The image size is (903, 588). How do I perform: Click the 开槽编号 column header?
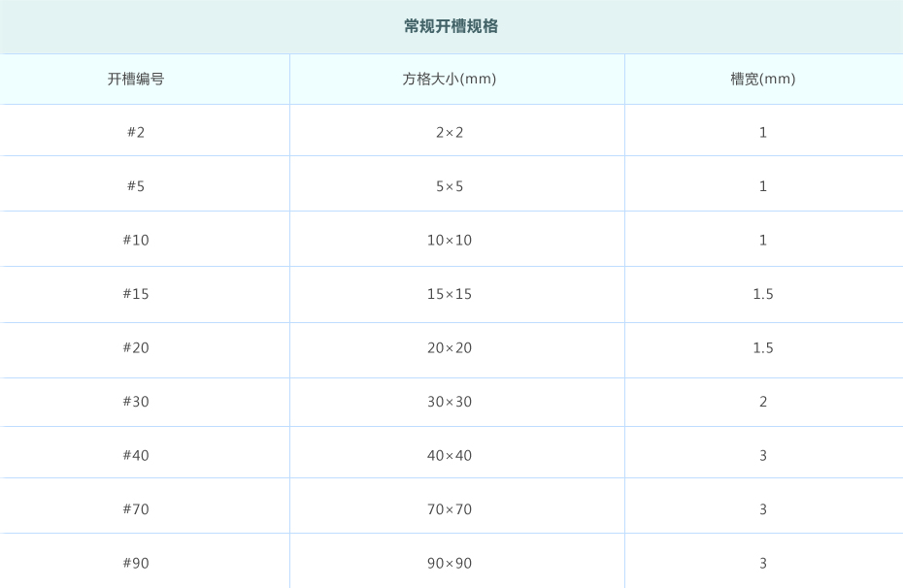point(136,79)
